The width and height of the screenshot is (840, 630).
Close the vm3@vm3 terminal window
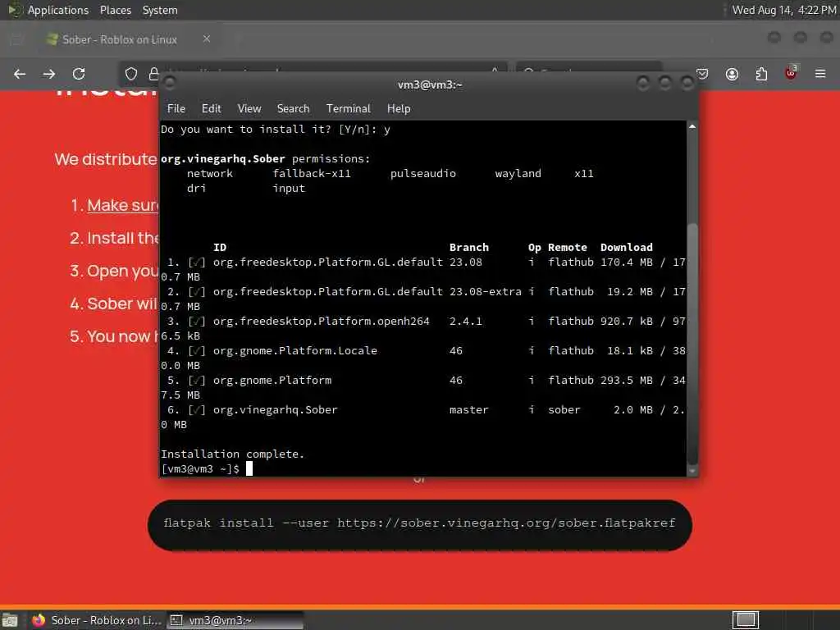[687, 83]
